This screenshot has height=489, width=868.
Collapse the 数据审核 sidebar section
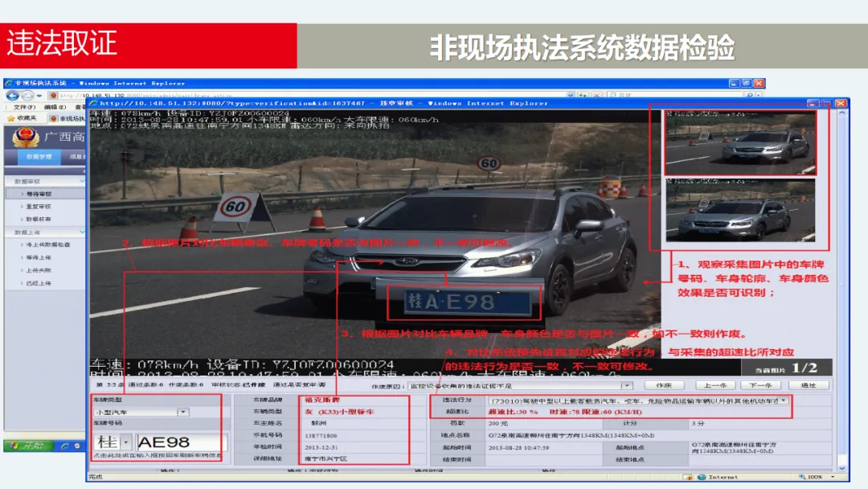coord(82,181)
